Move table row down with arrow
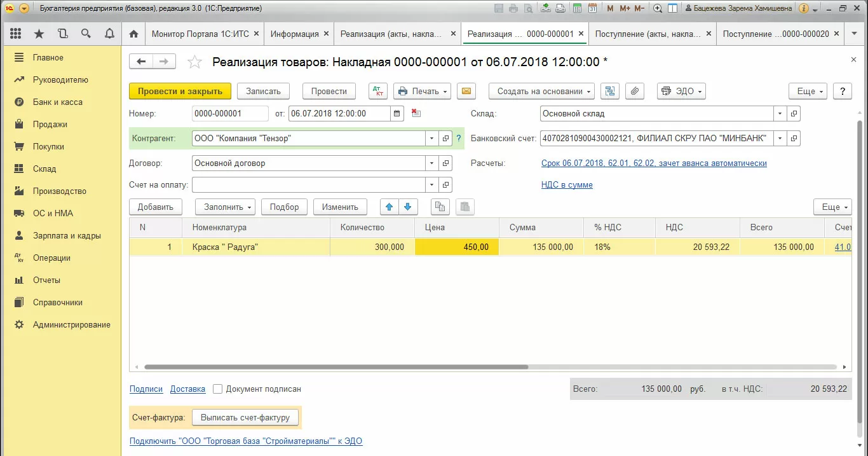This screenshot has height=456, width=868. click(407, 207)
